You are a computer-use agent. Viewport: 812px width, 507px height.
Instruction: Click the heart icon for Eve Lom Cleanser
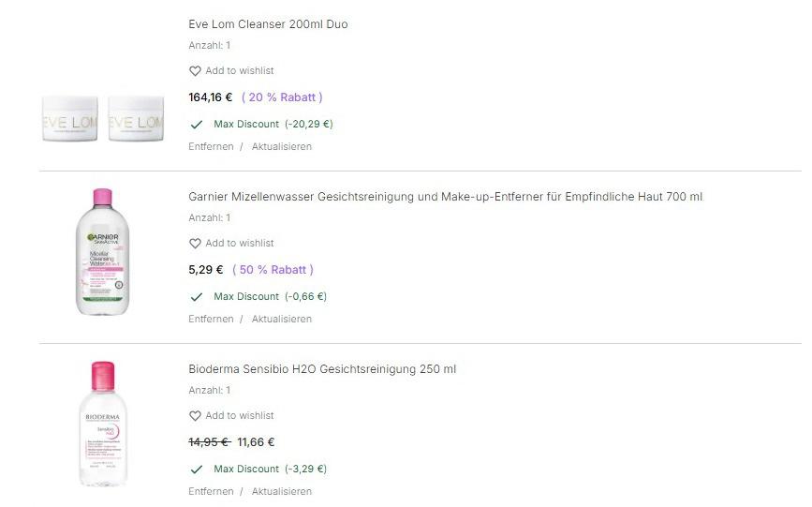pyautogui.click(x=195, y=71)
